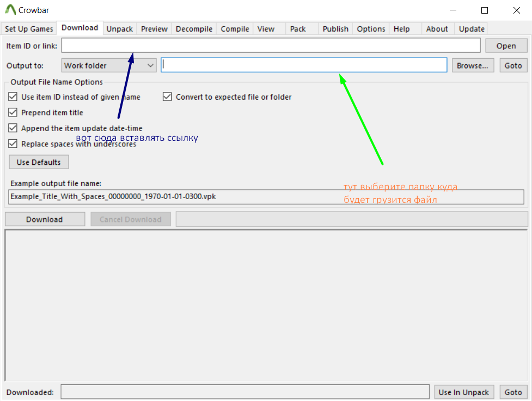Click the Use Defaults button
This screenshot has width=532, height=401.
(x=39, y=162)
